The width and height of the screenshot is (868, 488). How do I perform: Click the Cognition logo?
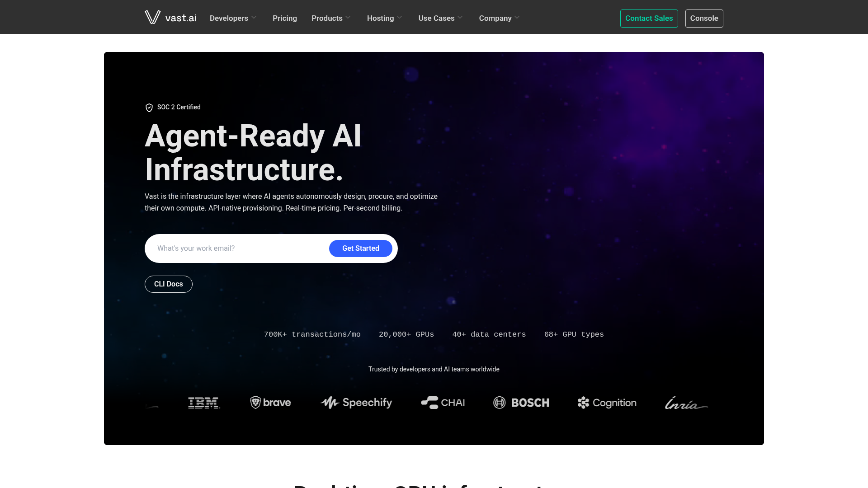tap(607, 403)
